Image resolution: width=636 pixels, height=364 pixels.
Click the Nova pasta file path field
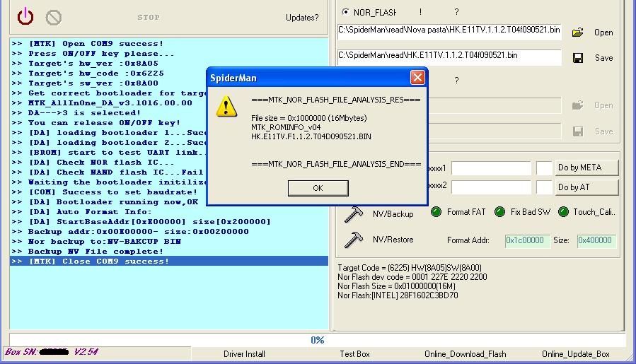tap(449, 32)
